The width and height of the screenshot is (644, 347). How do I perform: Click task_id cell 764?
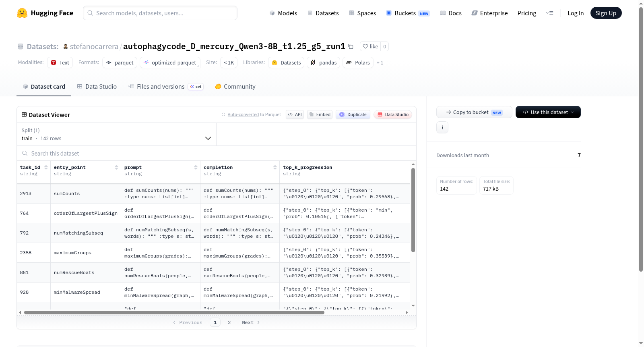(x=34, y=213)
